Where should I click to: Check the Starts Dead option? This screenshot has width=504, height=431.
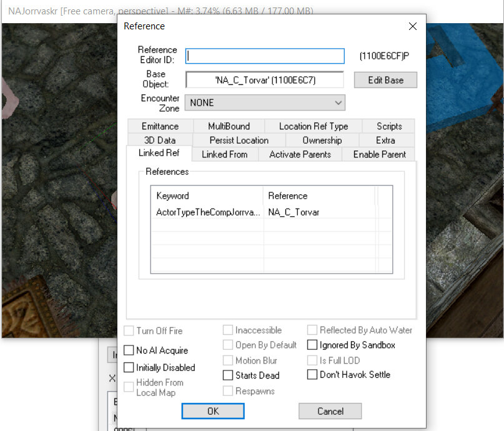(x=228, y=375)
